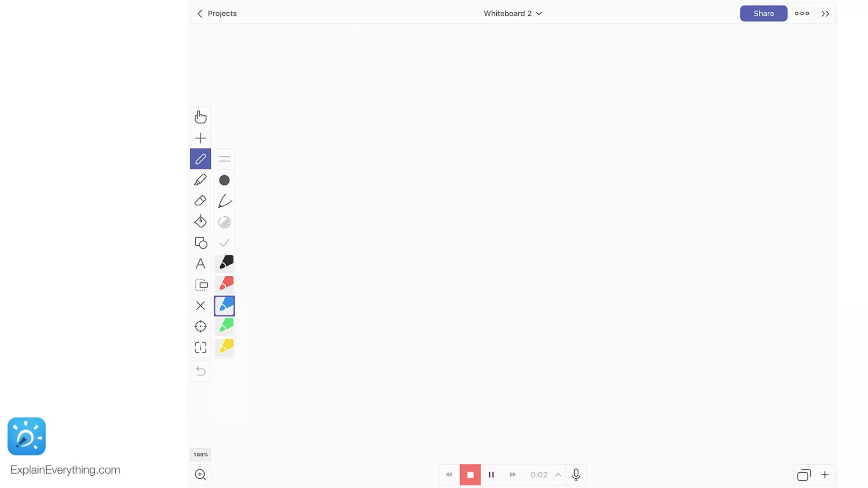The height and width of the screenshot is (488, 868).
Task: Select the Text tool
Action: coord(200,263)
